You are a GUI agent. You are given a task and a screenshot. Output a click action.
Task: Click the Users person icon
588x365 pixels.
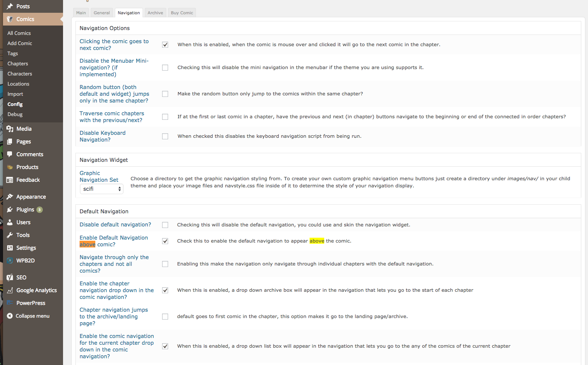(10, 222)
